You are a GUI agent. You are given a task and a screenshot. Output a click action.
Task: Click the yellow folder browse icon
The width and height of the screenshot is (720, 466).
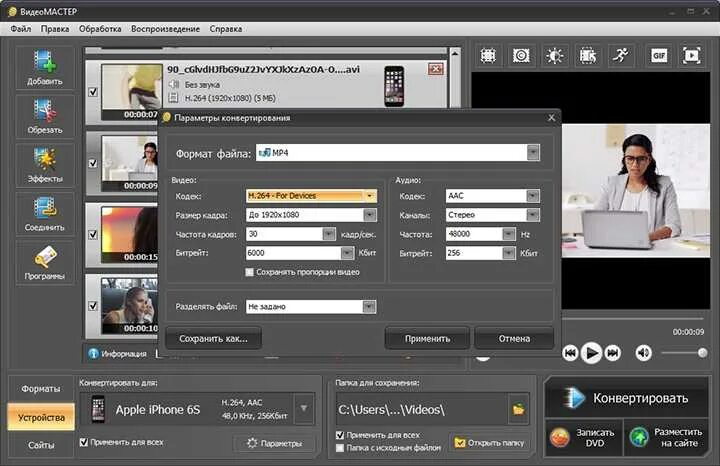[x=518, y=409]
